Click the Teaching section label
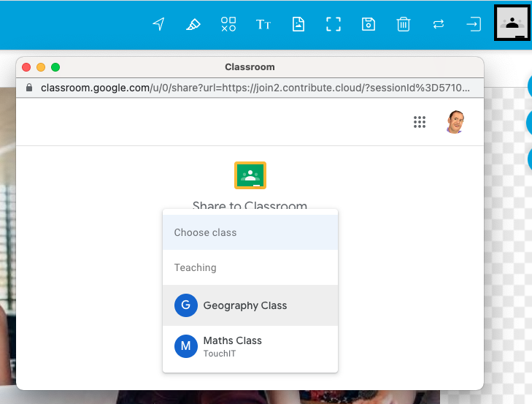This screenshot has height=404, width=532. (195, 267)
